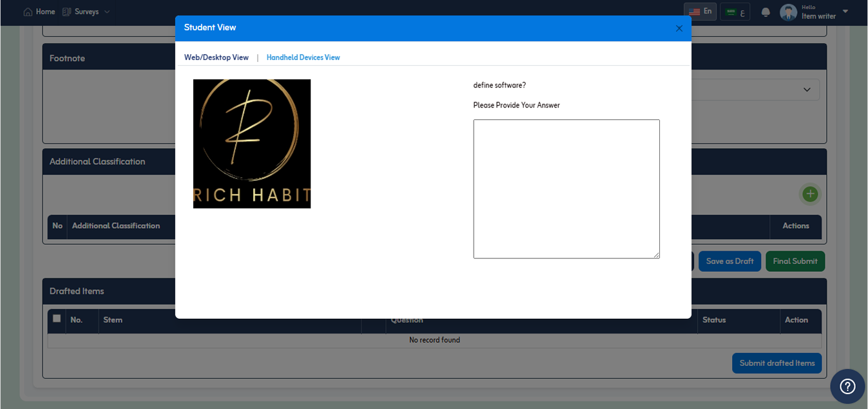The width and height of the screenshot is (868, 409).
Task: Switch to Web/Desktop View tab
Action: tap(217, 57)
